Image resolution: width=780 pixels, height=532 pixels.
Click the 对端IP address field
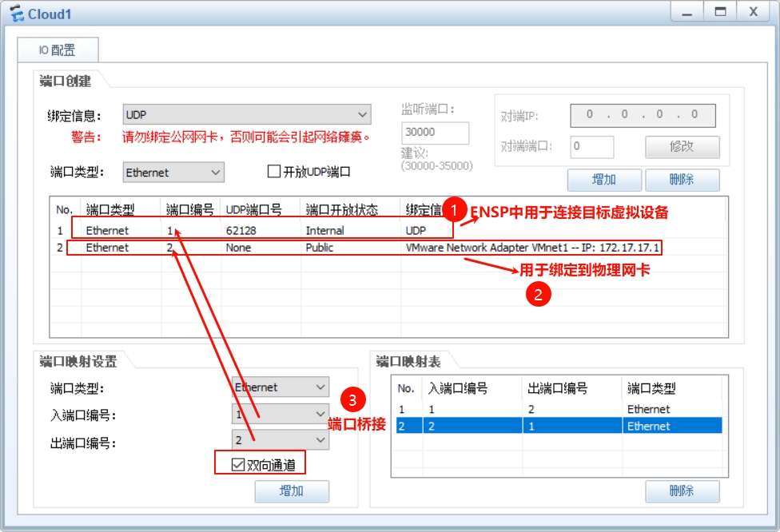click(x=643, y=115)
